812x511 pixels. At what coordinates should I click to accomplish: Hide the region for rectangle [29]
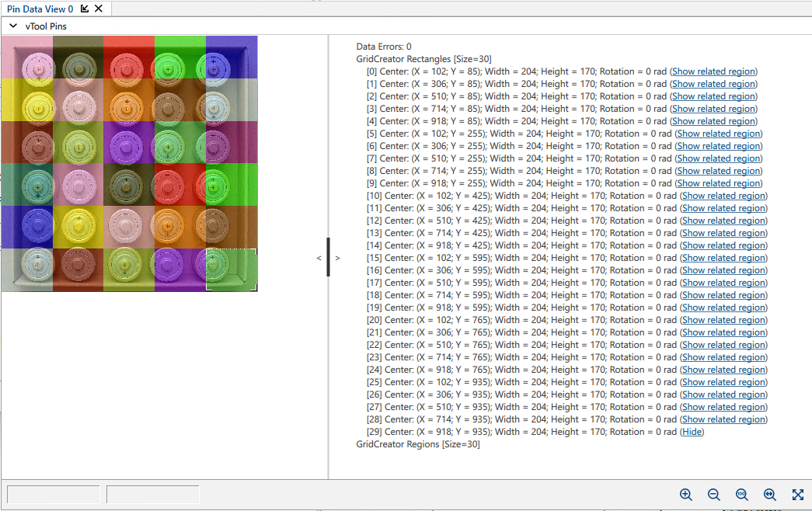pos(692,432)
